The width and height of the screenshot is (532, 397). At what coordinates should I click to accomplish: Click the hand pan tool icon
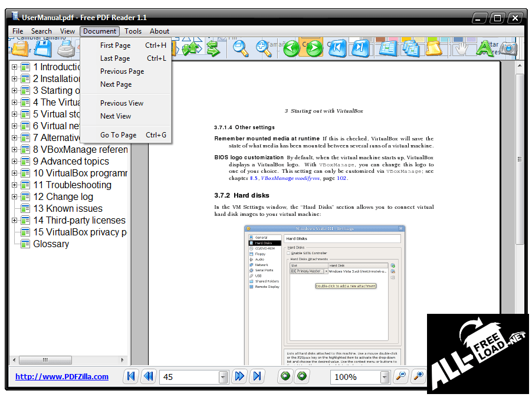pyautogui.click(x=461, y=48)
